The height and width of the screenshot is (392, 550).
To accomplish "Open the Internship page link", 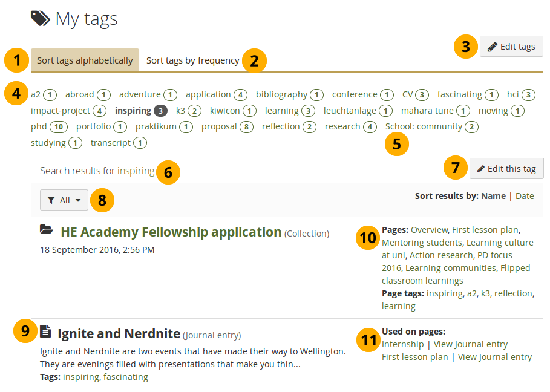I will click(402, 344).
